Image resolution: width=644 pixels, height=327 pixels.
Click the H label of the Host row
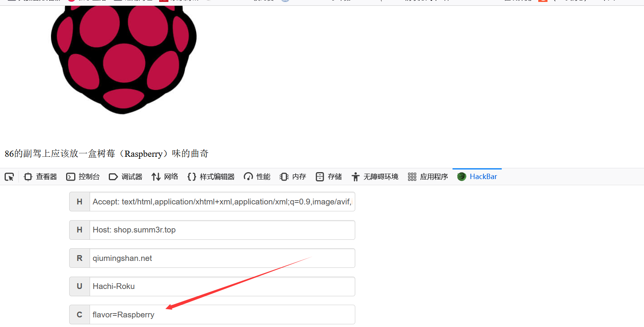(80, 230)
